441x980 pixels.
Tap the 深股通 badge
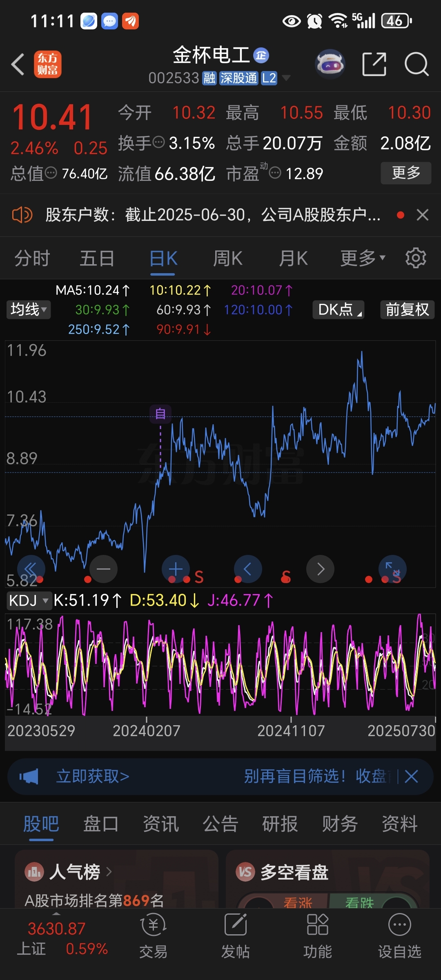(x=239, y=78)
